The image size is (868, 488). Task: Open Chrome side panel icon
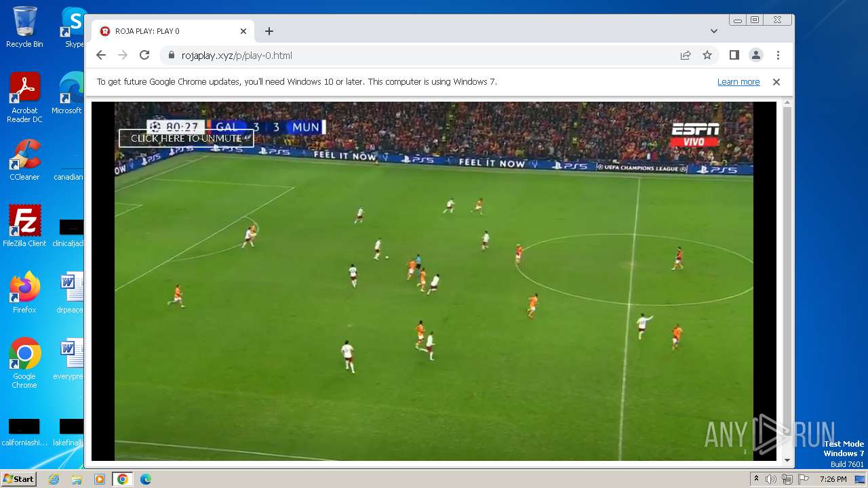(x=734, y=56)
